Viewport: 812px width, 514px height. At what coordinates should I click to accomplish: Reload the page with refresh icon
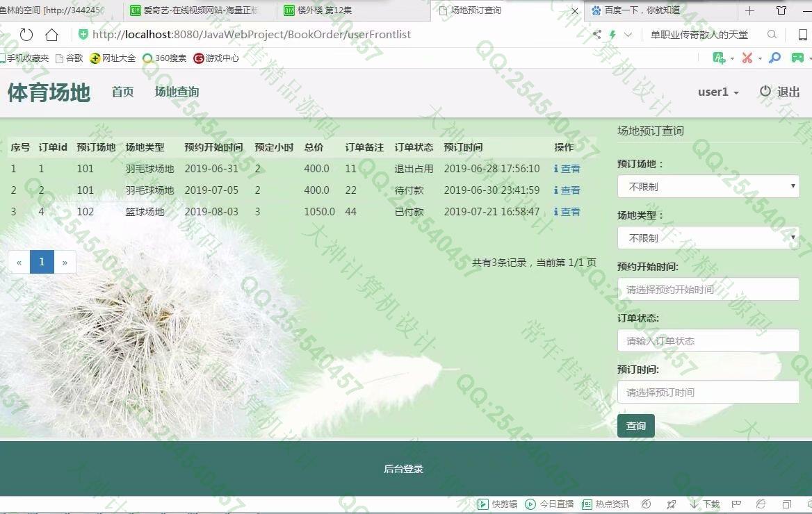point(26,35)
